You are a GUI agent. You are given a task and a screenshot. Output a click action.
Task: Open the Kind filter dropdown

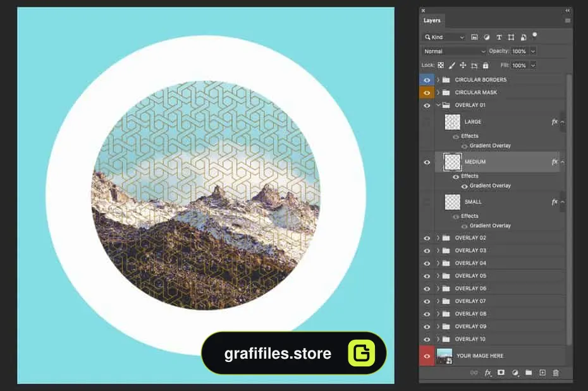(444, 37)
